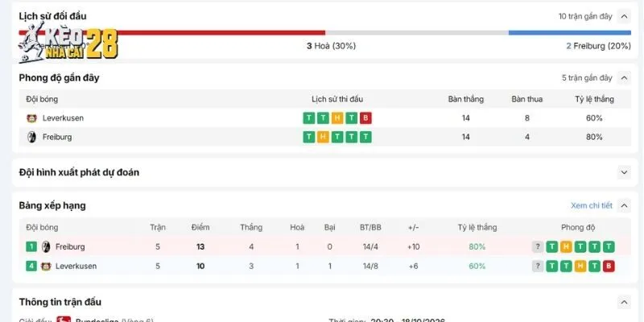Select Leverkusen team name in standings table
Viewport: 644px width, 322px height.
76,266
